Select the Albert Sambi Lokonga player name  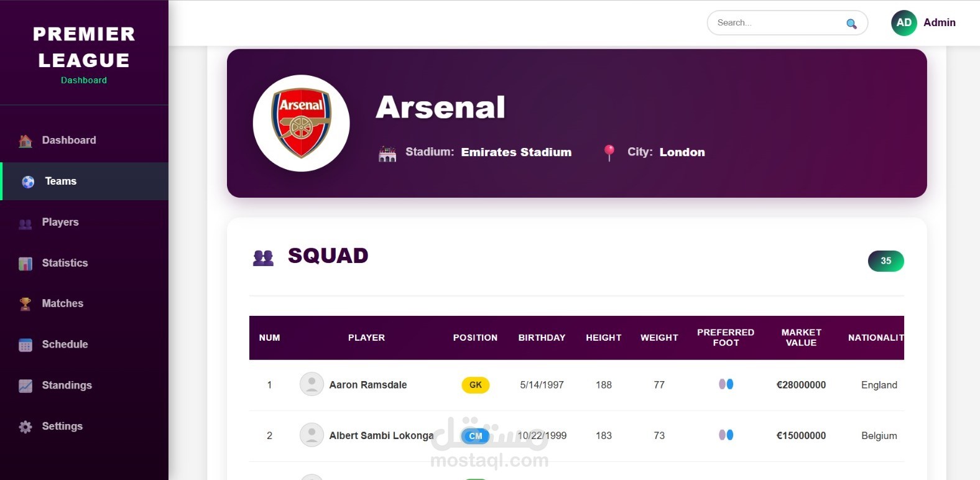tap(381, 436)
